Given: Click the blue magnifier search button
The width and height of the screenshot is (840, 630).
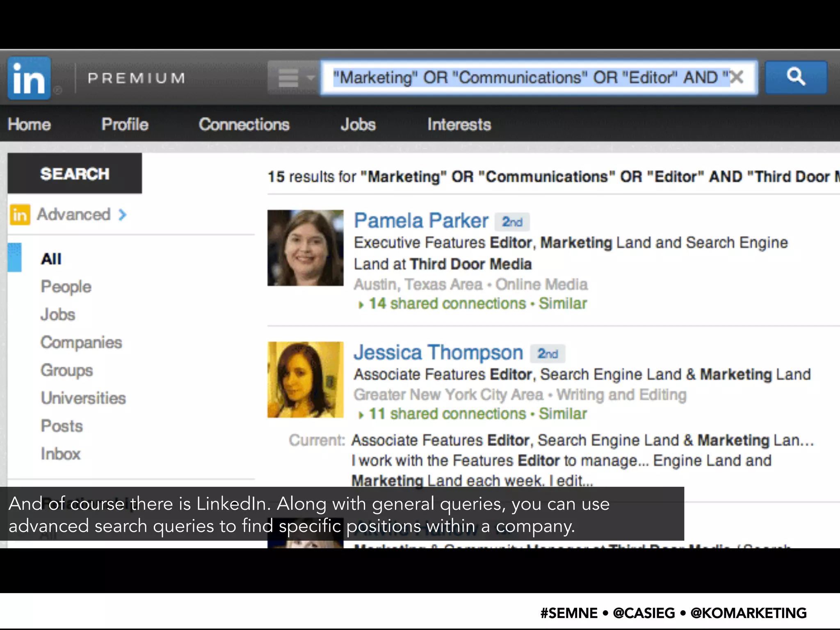Looking at the screenshot, I should coord(796,78).
